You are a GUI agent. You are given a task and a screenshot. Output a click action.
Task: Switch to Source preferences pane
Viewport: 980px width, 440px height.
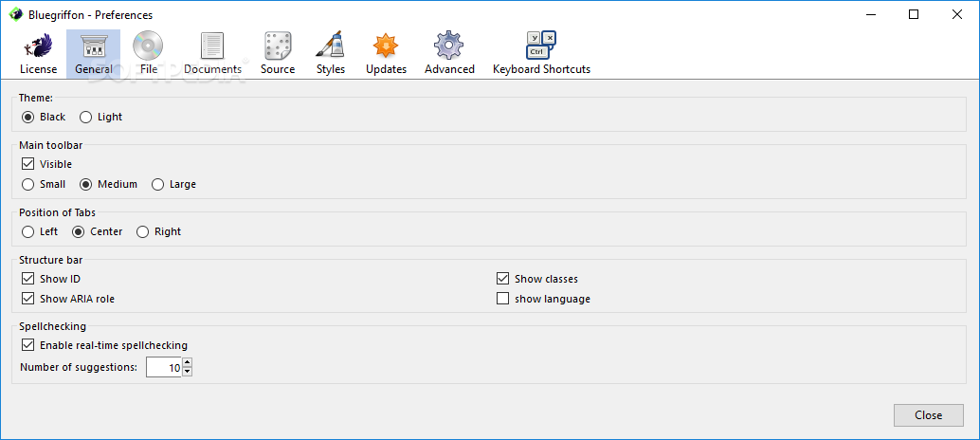(278, 54)
